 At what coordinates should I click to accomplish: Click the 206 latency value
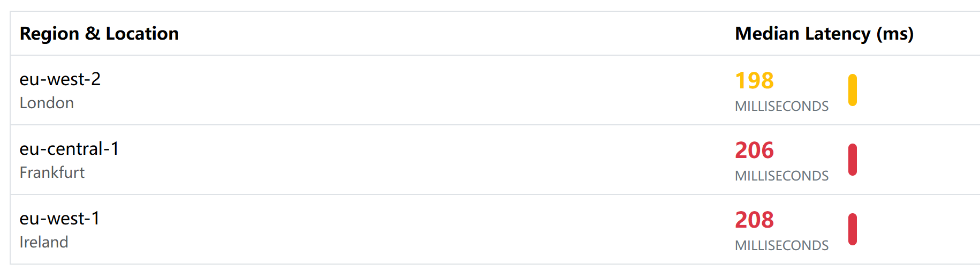754,151
